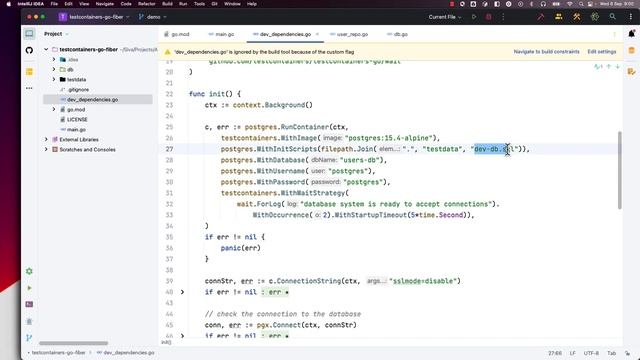
Task: Unfold the collapsed block at line 40
Action: [x=182, y=292]
